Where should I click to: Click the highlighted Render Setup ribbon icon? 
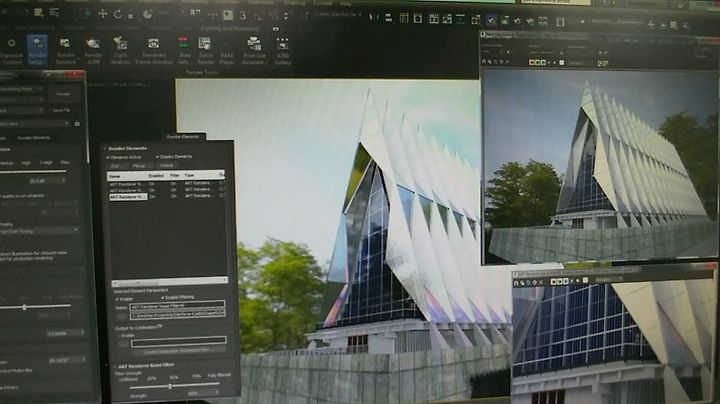pos(37,50)
